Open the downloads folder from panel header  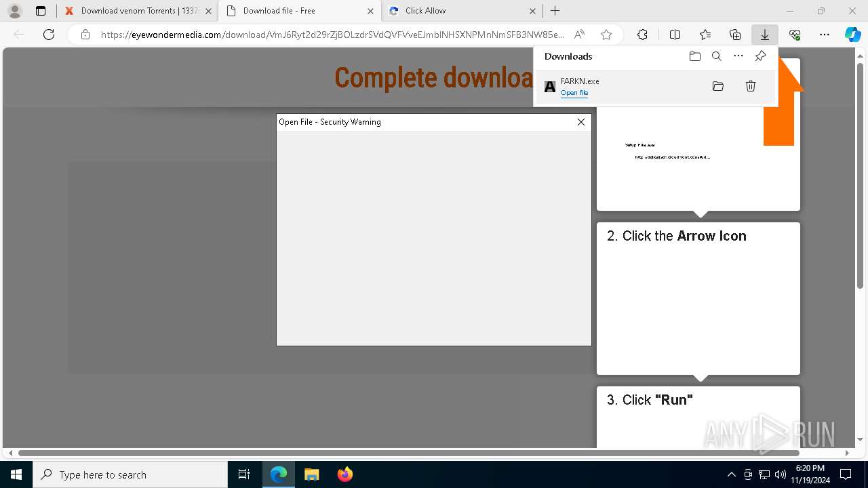coord(695,56)
